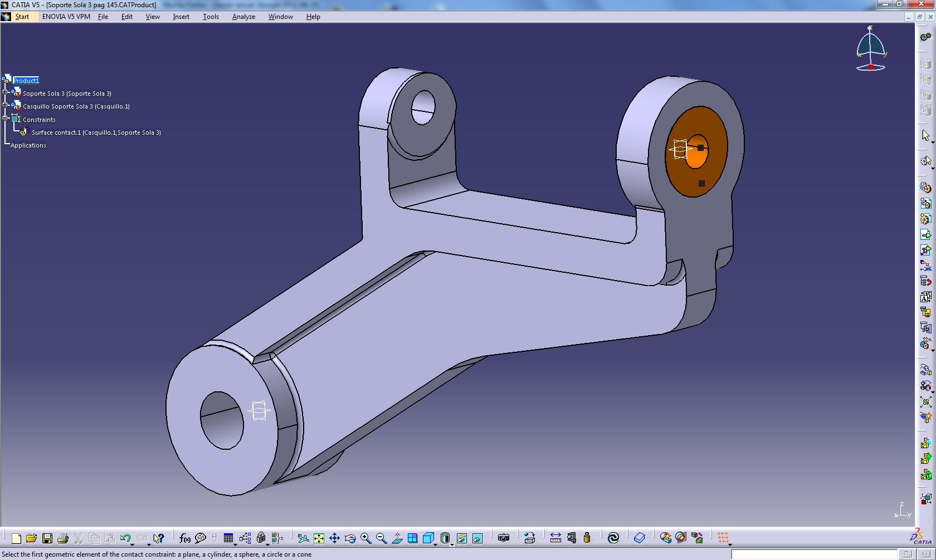Click the Replace Component icon

coord(925,266)
